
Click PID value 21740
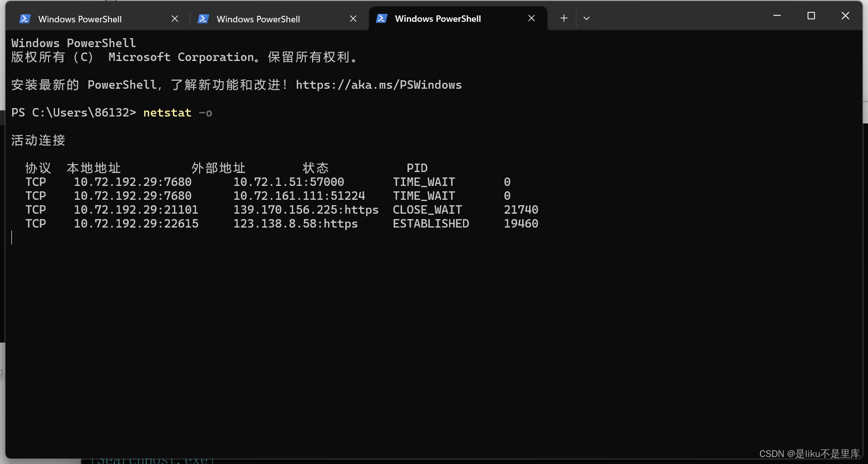(x=521, y=210)
